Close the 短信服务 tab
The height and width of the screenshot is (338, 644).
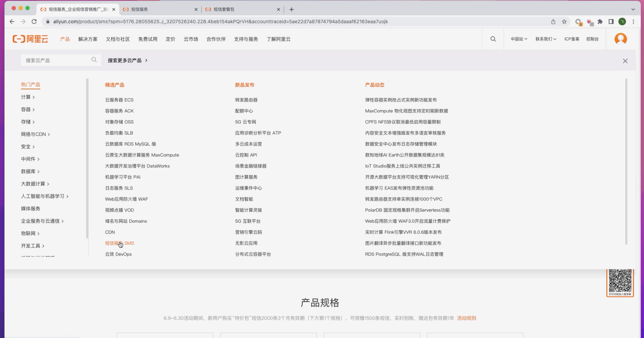tap(196, 9)
